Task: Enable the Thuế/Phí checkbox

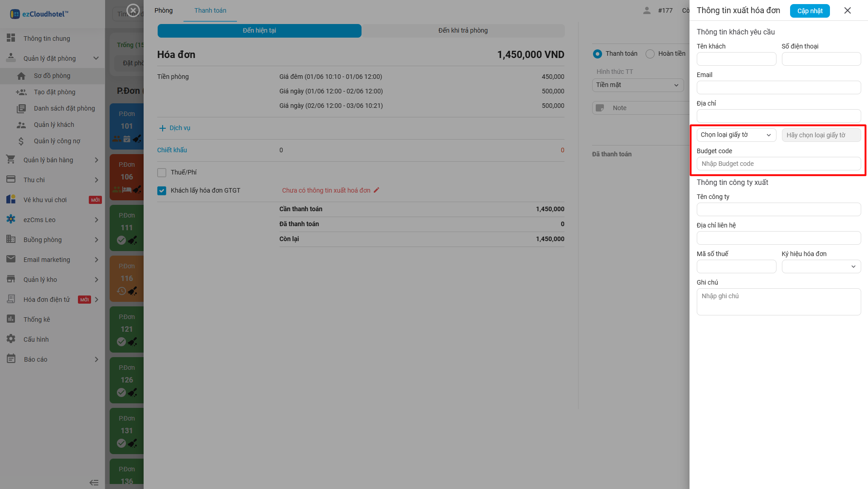Action: 162,173
